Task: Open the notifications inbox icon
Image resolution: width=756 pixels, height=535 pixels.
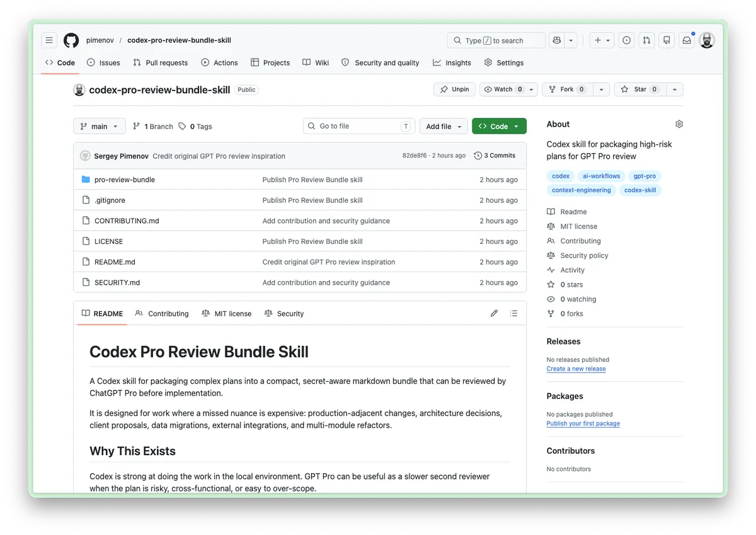Action: (x=687, y=40)
